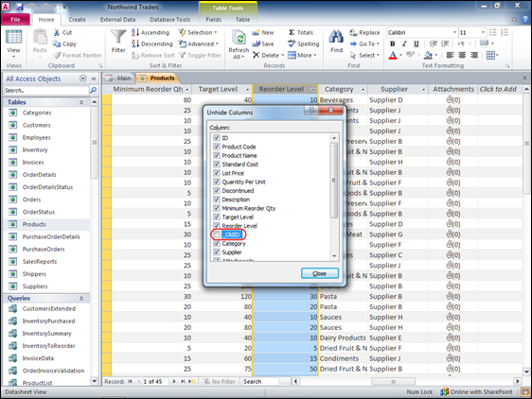Open the Customers table
Image resolution: width=532 pixels, height=399 pixels.
coord(36,125)
